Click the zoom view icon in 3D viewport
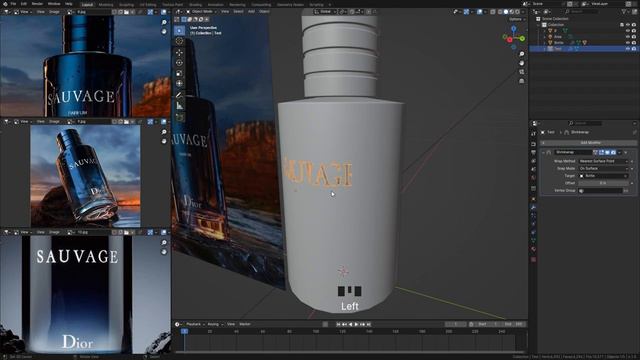640x360 pixels. pos(522,54)
